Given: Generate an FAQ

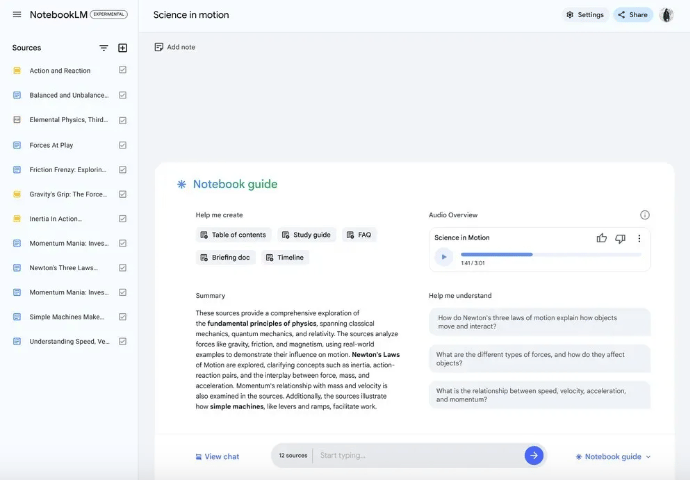Looking at the screenshot, I should click(x=359, y=235).
